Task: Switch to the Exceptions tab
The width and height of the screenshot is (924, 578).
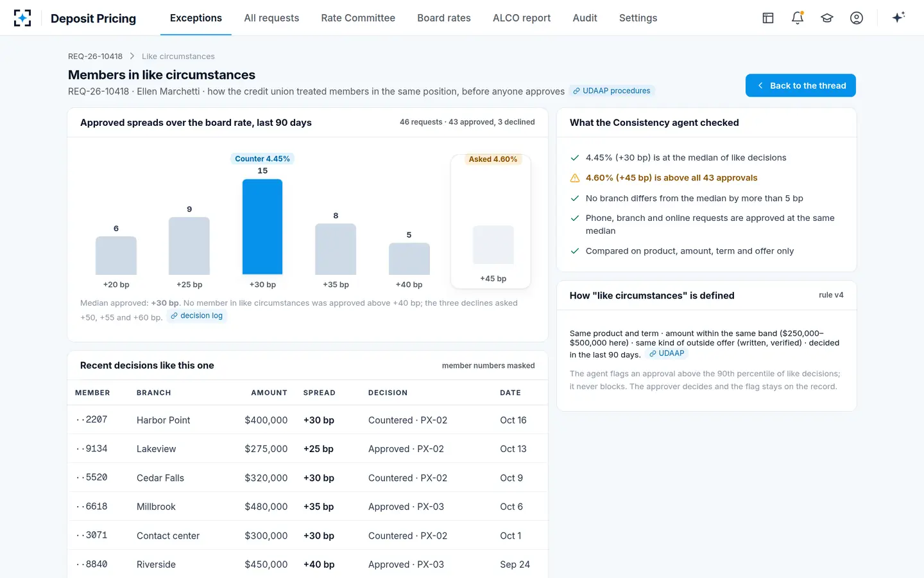Action: (x=196, y=18)
